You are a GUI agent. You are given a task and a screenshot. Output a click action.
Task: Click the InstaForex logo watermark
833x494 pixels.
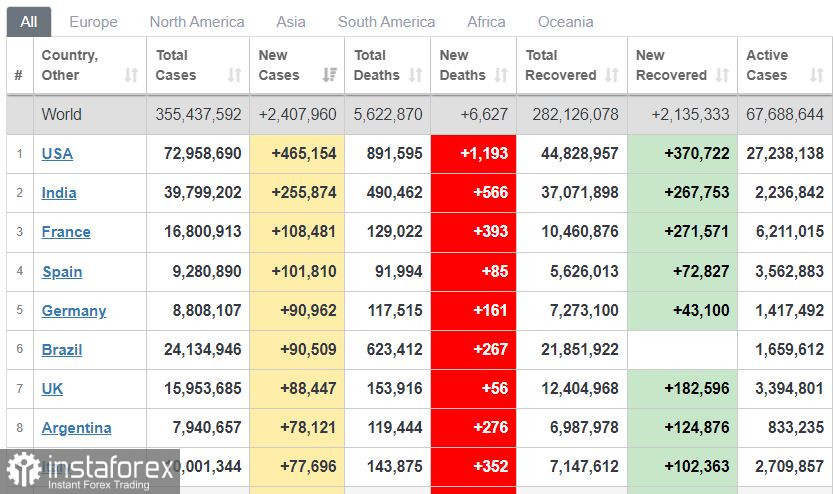pos(79,471)
